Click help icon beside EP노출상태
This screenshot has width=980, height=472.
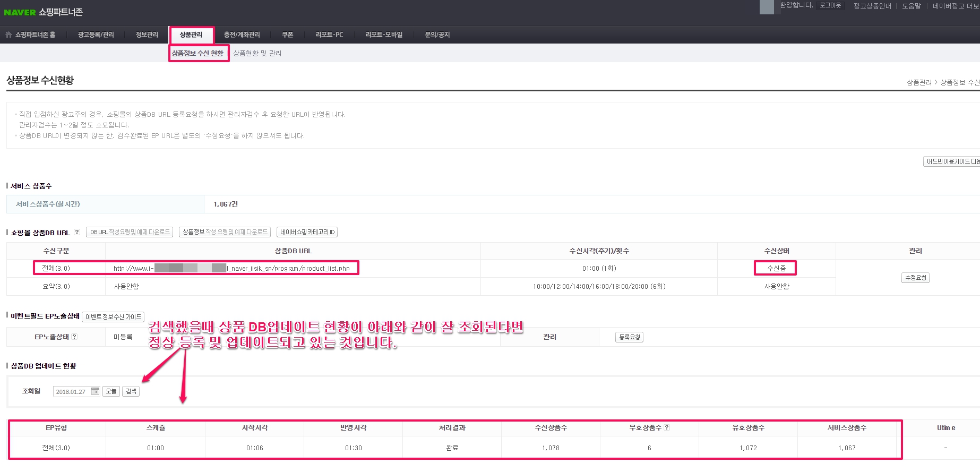pyautogui.click(x=74, y=337)
